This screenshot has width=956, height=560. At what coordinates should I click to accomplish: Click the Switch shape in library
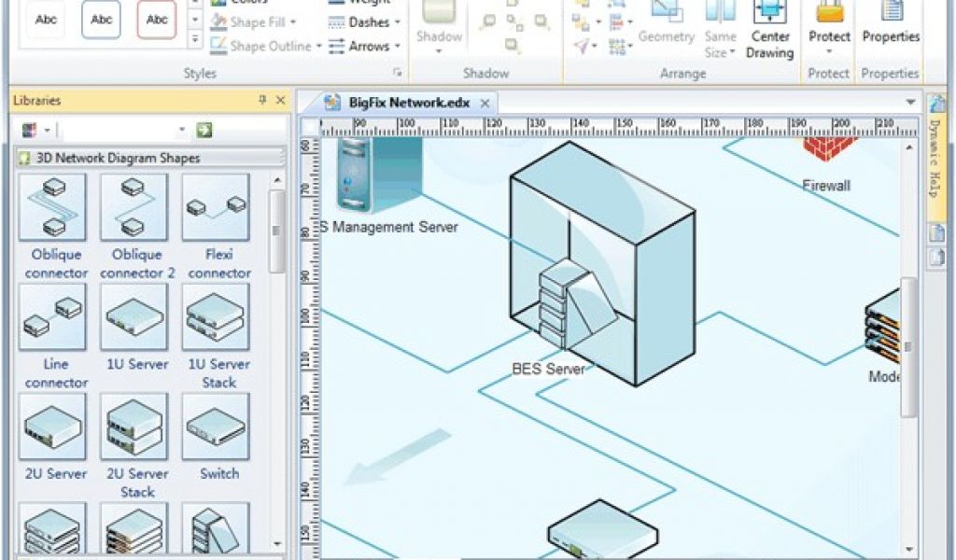click(x=216, y=427)
